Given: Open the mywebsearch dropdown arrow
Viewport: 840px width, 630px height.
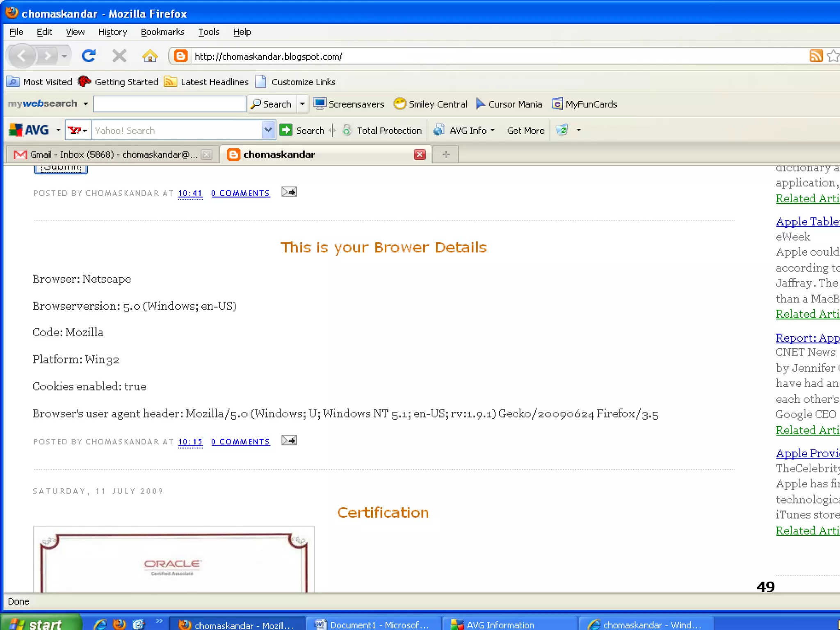Looking at the screenshot, I should (x=86, y=104).
